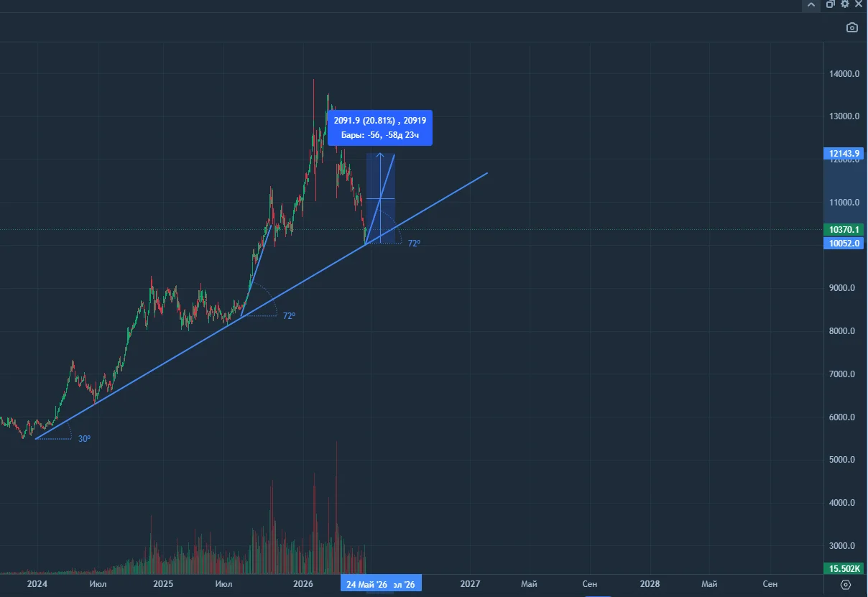Screen dimensions: 868x597
Task: Click the bars info line «Бары: -56, -58д 23ч»
Action: [x=380, y=135]
